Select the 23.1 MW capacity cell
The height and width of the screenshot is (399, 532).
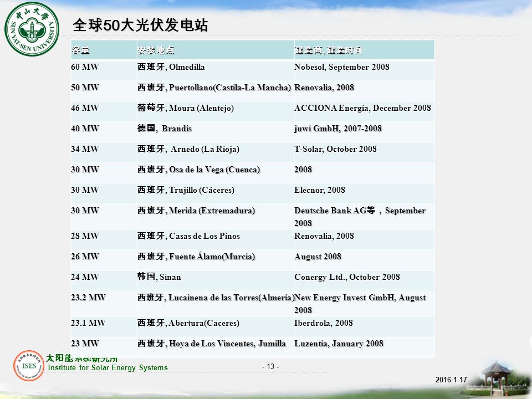click(104, 326)
